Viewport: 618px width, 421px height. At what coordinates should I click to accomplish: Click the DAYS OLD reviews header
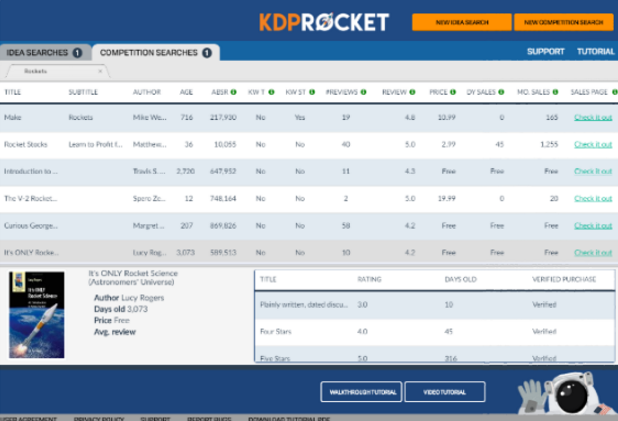pos(460,279)
